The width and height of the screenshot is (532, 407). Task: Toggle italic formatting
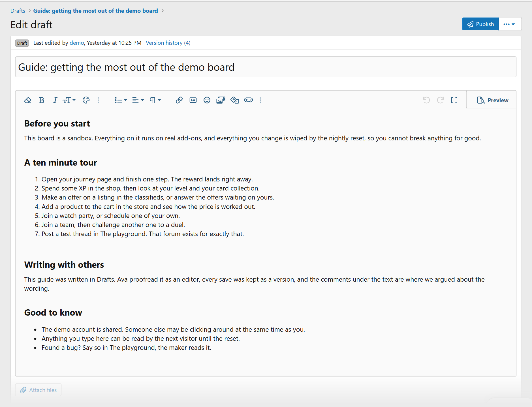pyautogui.click(x=55, y=100)
